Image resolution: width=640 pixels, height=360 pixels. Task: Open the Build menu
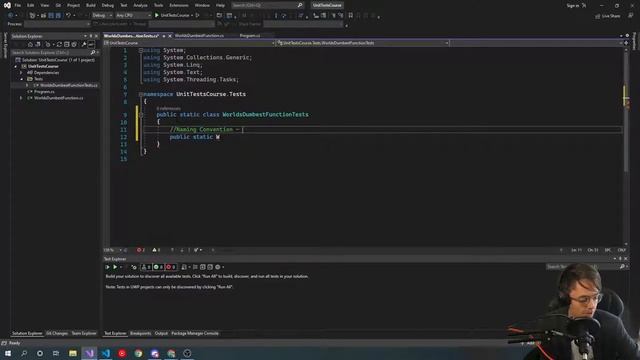pos(91,5)
